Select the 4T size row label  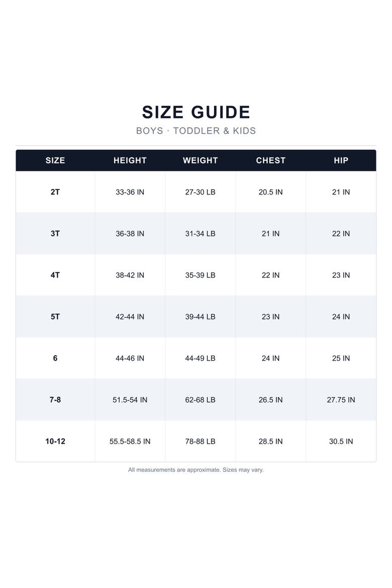click(55, 275)
